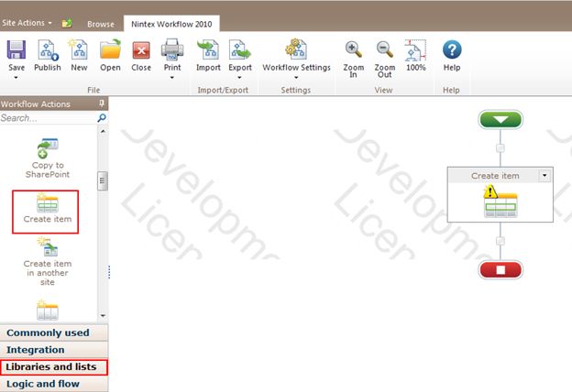The width and height of the screenshot is (572, 392).
Task: Click the red workflow end node
Action: pos(500,270)
